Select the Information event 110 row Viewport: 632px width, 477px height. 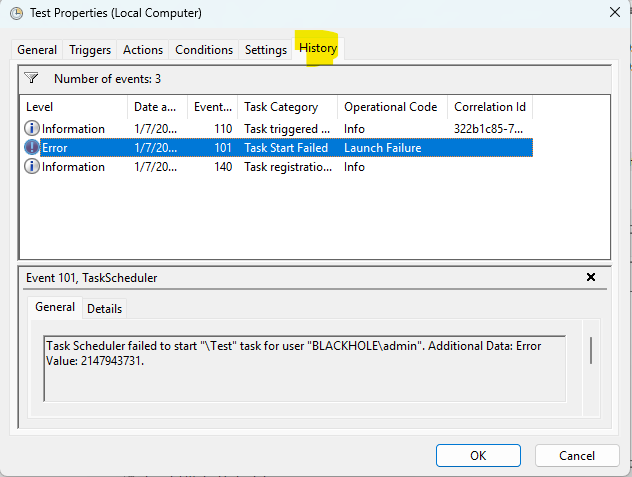[x=278, y=128]
